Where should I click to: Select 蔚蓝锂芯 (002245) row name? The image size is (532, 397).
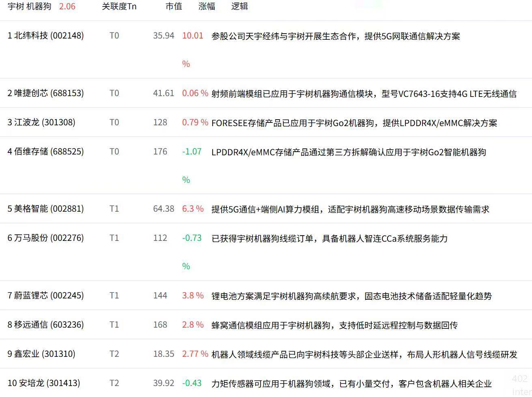tap(46, 296)
